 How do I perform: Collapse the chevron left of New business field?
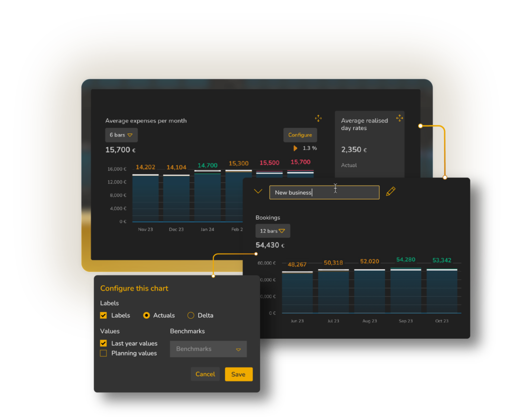pos(258,192)
